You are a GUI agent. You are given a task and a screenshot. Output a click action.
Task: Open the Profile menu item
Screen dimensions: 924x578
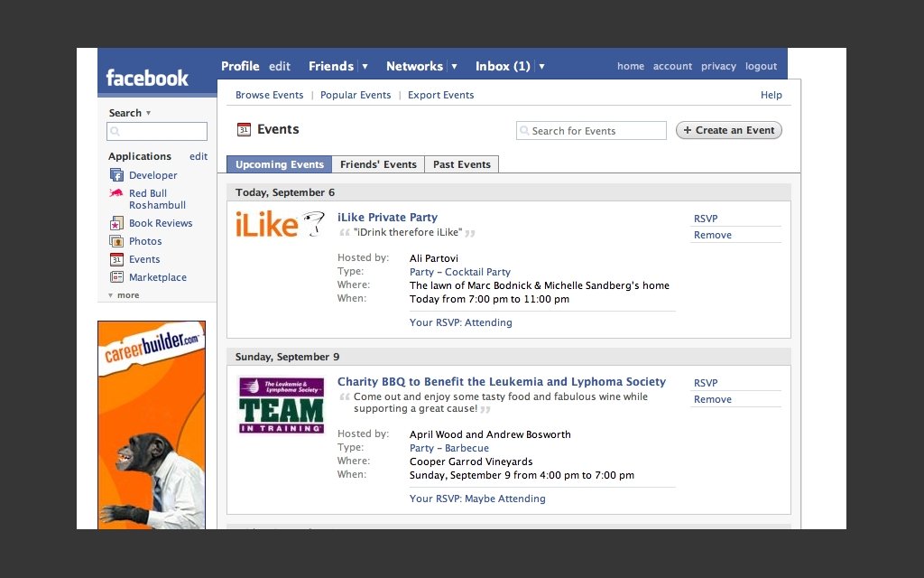click(x=240, y=66)
